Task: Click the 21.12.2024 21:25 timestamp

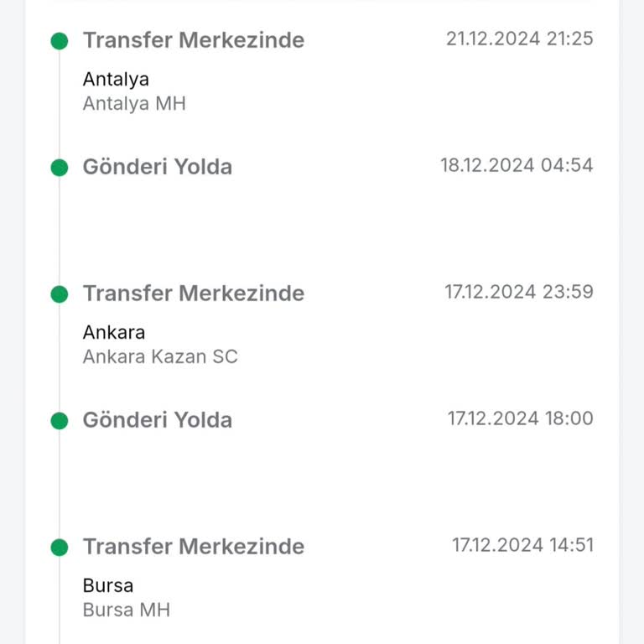Action: pos(519,39)
